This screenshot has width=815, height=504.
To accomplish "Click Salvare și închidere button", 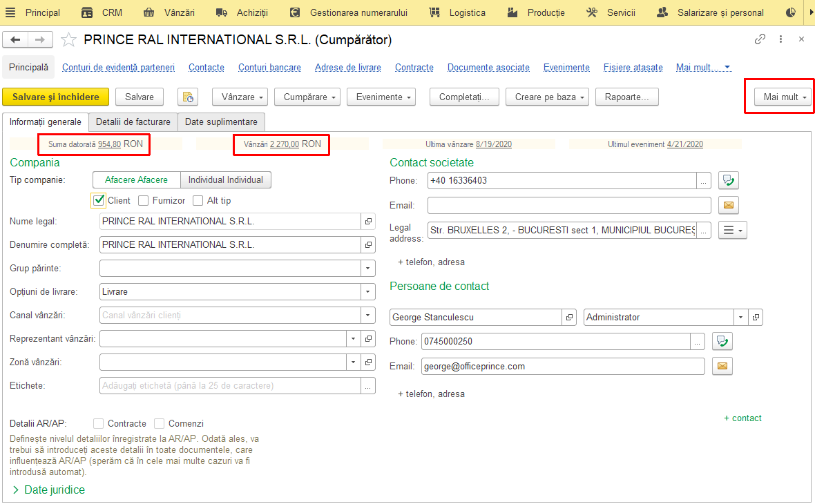I will tap(56, 97).
